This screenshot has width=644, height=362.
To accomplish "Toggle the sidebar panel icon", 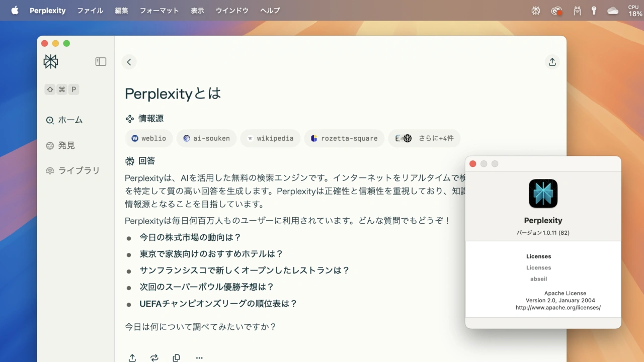I will tap(101, 62).
